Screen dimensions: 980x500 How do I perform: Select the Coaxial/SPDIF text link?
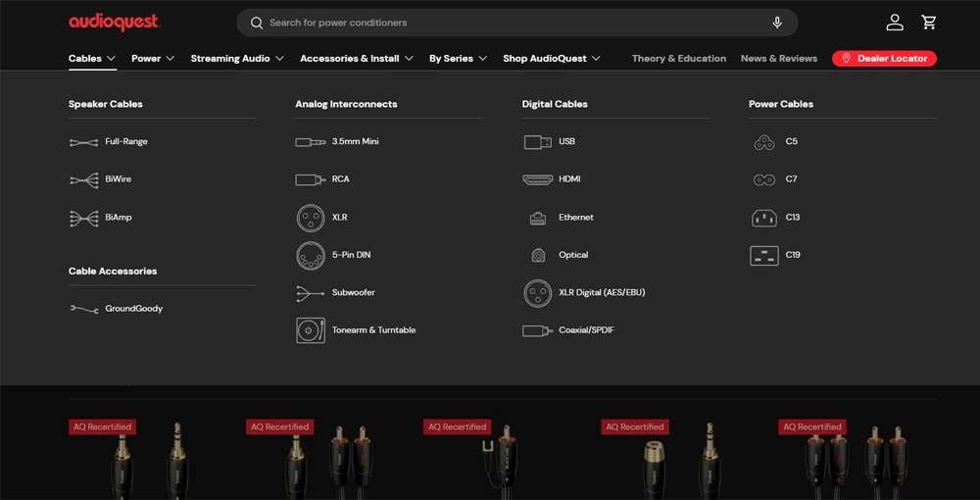pos(586,329)
